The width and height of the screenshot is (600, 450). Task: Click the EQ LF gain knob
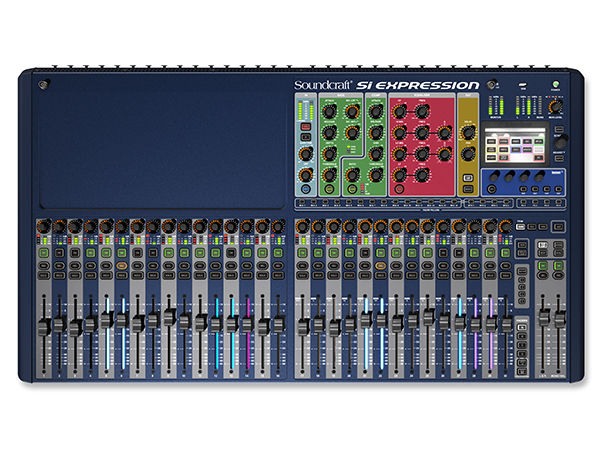coord(399,175)
